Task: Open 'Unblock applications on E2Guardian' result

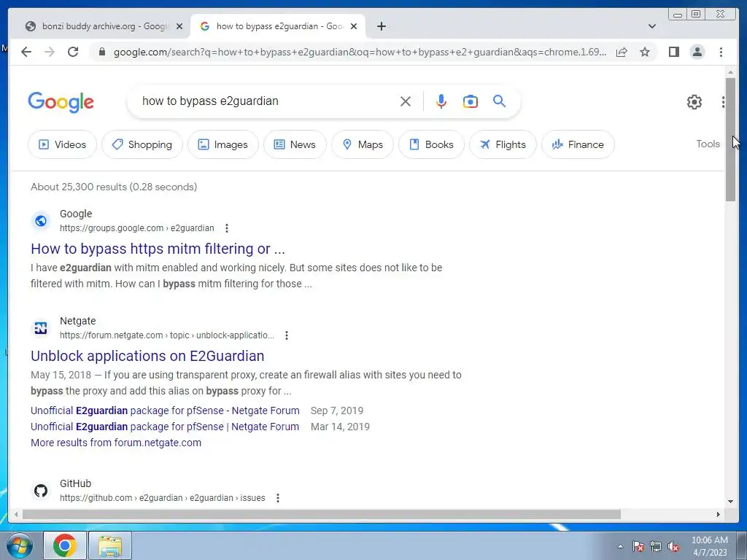Action: (x=147, y=356)
